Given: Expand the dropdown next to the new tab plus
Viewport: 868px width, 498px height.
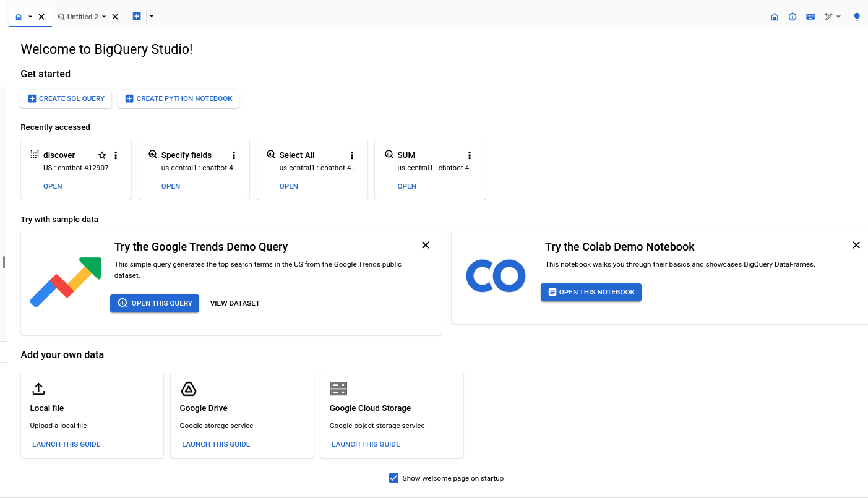Looking at the screenshot, I should [152, 16].
